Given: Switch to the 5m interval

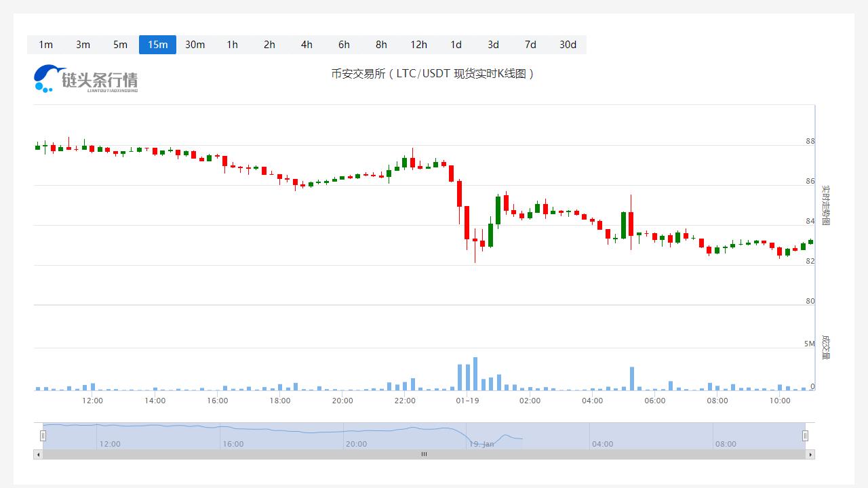Looking at the screenshot, I should (x=120, y=45).
